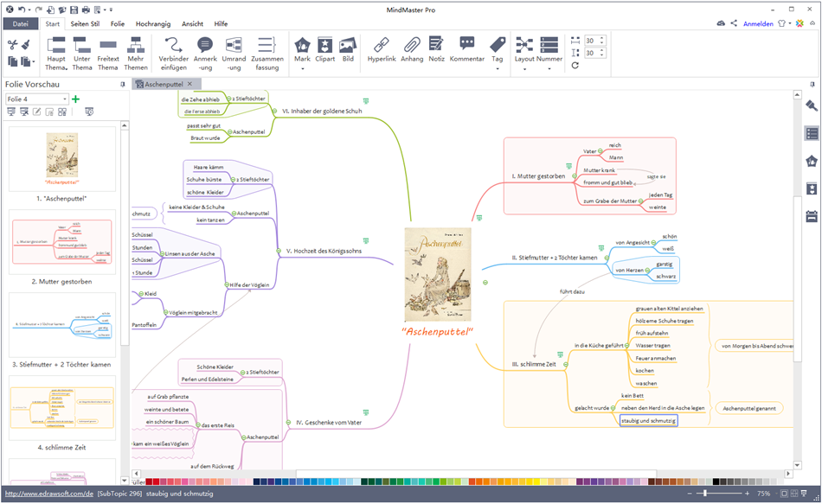Open the Hochrangig tab

coord(153,23)
